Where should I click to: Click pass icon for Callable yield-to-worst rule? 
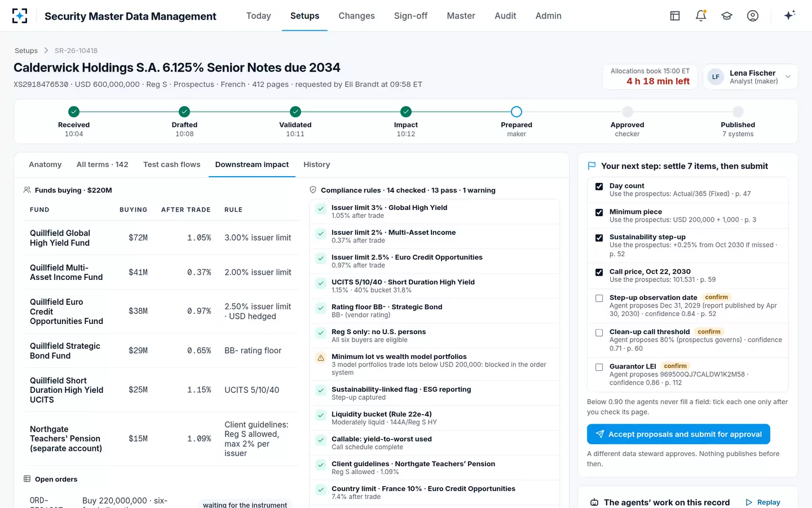click(321, 440)
